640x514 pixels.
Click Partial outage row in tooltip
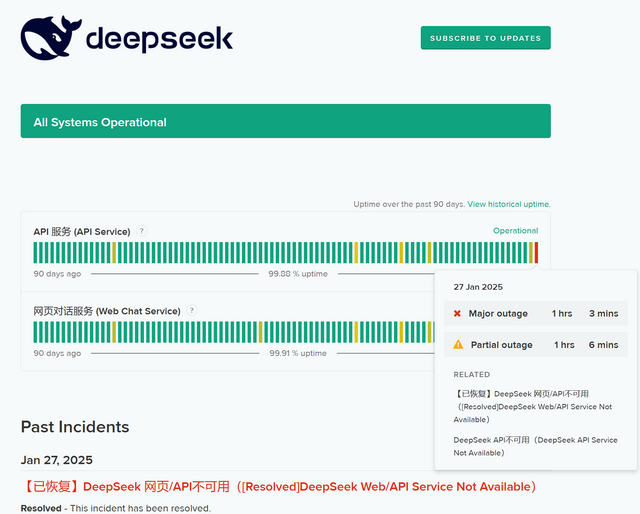tap(536, 345)
